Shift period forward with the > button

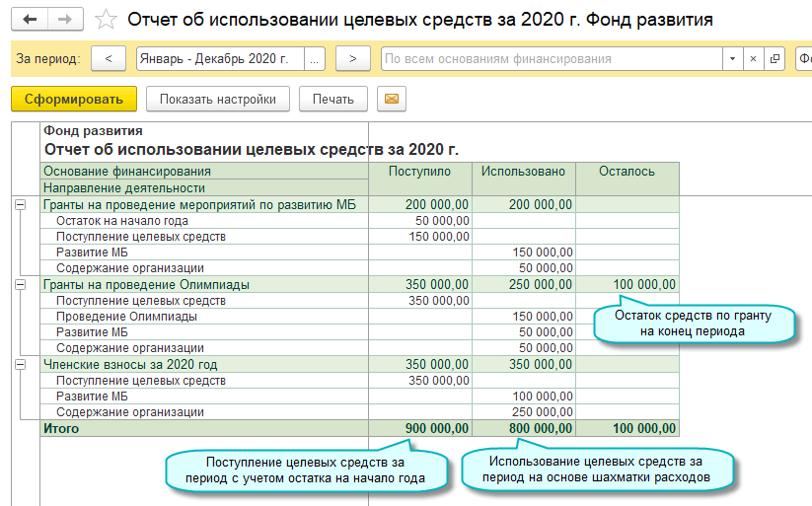point(352,59)
